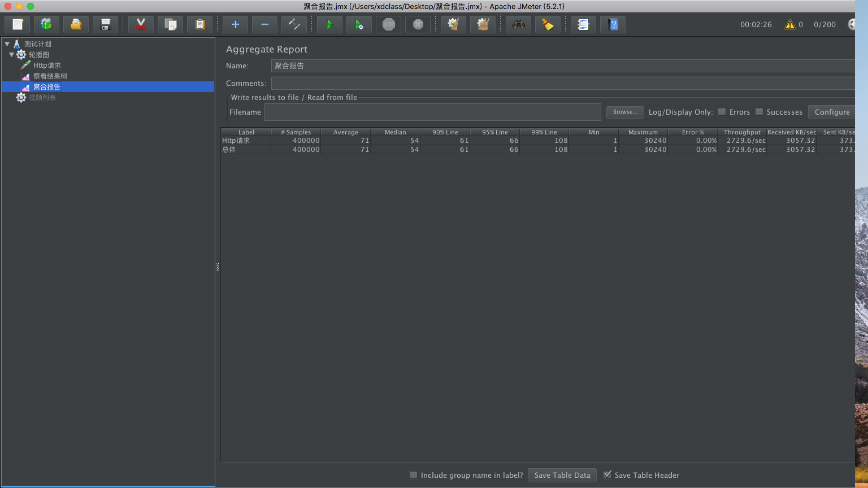Open the Help icon in toolbar
Screen dimensions: 868x488
[x=613, y=24]
